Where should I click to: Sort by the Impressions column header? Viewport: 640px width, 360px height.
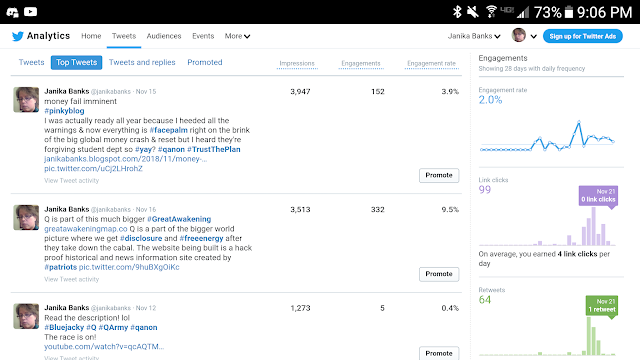[297, 64]
